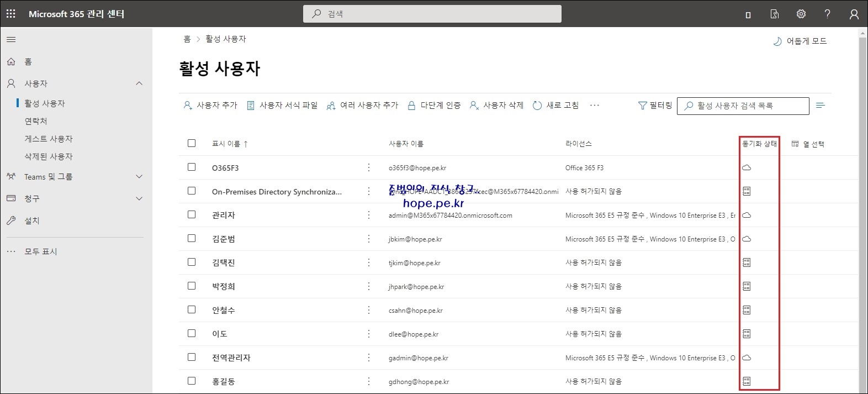
Task: Check the On-Premises Directory Synchronization row checkbox
Action: 192,191
